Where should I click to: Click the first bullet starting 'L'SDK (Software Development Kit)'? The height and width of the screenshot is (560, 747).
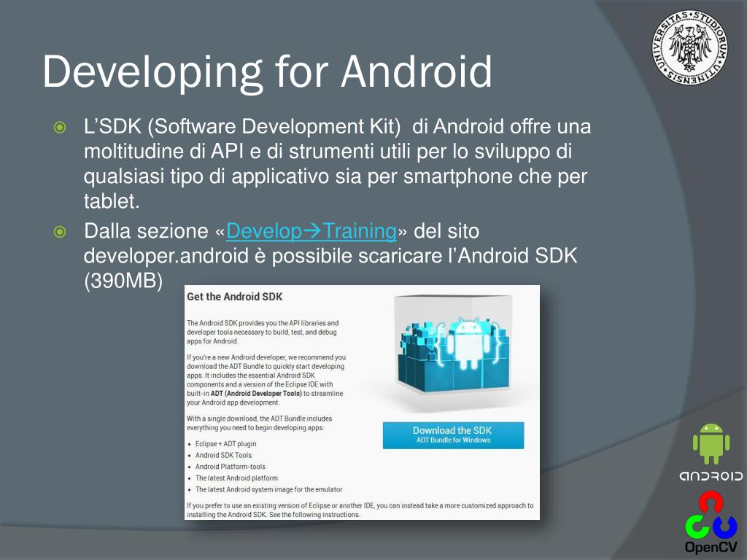pyautogui.click(x=337, y=164)
